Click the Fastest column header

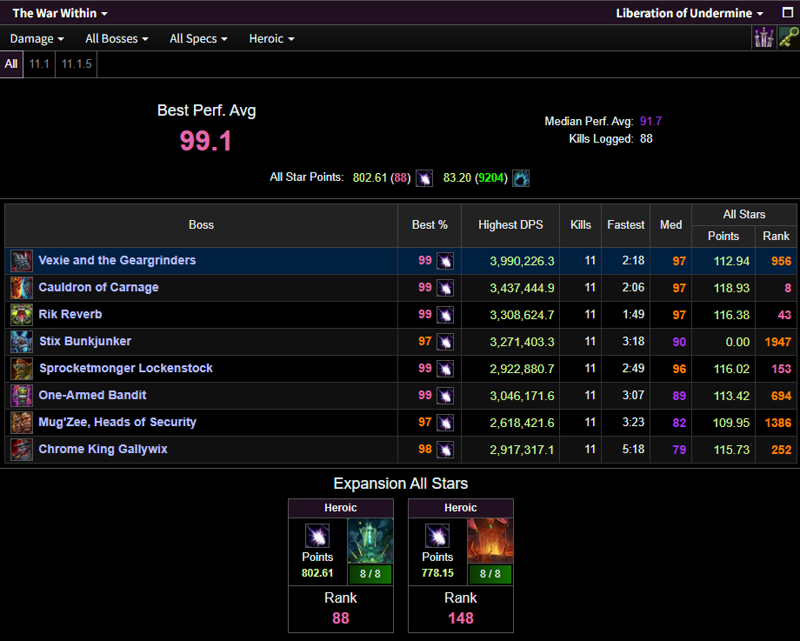[626, 225]
